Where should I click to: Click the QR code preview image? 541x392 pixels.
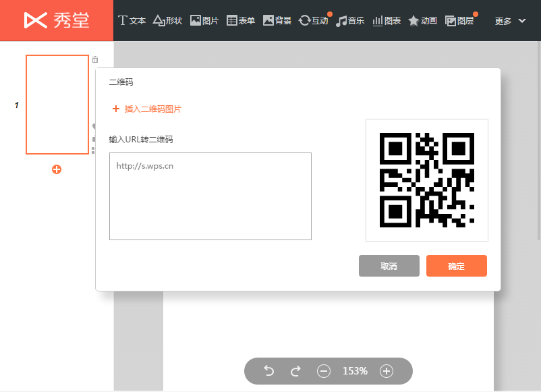click(x=427, y=180)
